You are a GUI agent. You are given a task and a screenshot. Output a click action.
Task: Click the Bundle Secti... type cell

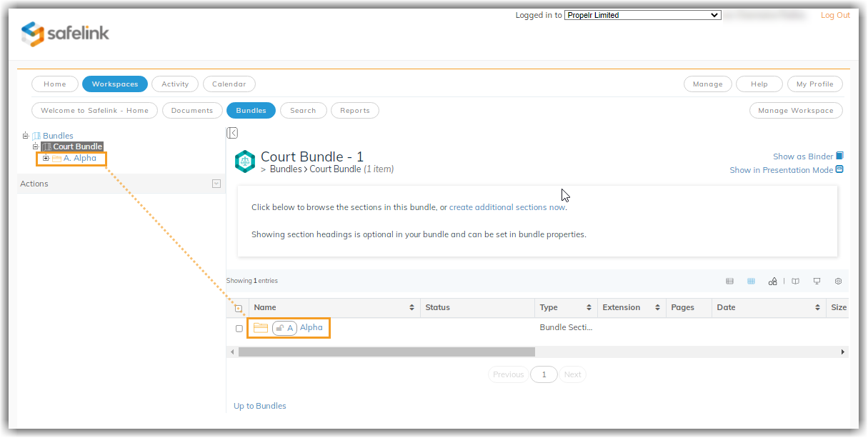point(566,327)
